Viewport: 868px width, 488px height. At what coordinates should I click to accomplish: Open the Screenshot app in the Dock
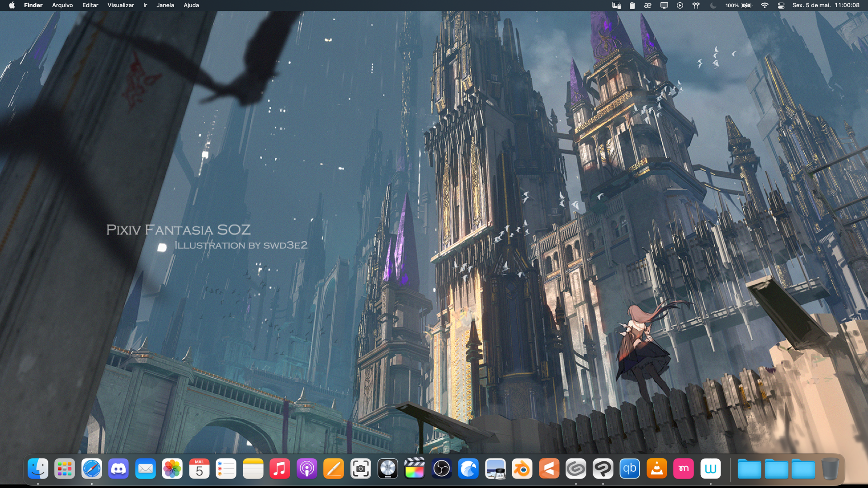[361, 469]
